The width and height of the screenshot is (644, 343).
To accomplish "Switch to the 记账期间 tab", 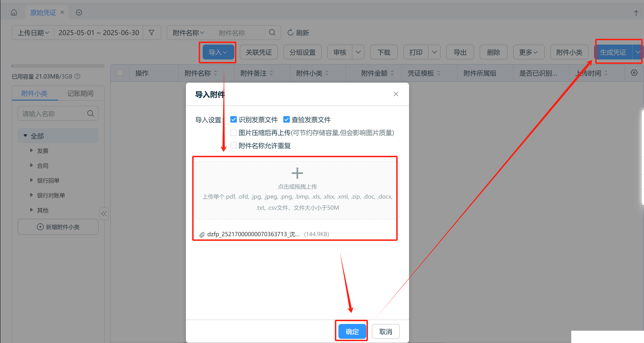I will click(x=80, y=93).
